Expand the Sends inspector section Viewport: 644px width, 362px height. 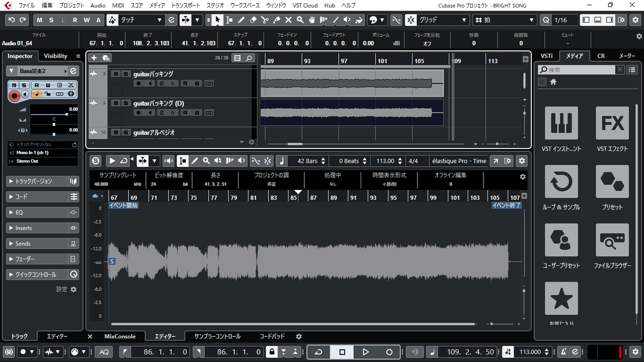coord(43,243)
